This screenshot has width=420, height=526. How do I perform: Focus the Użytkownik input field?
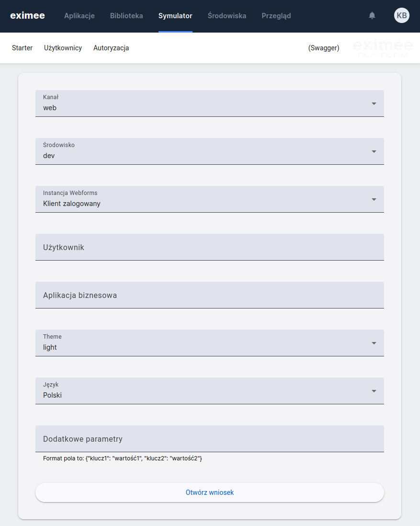pyautogui.click(x=209, y=247)
